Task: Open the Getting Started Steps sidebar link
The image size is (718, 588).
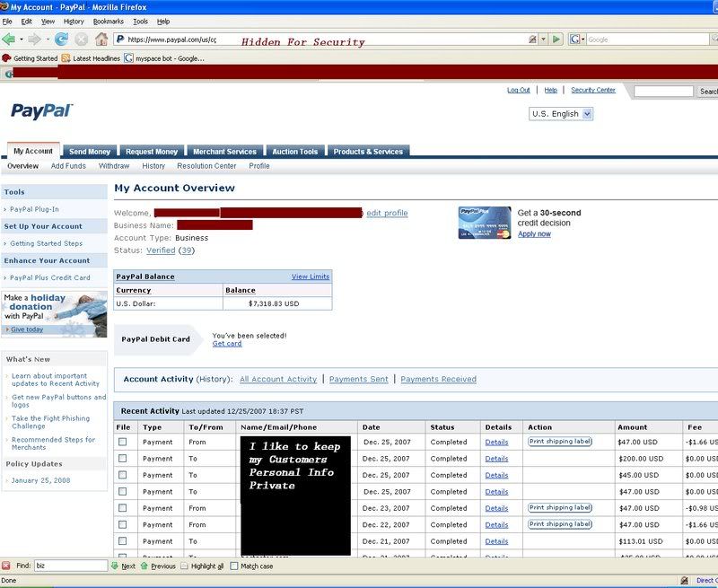Action: 47,243
